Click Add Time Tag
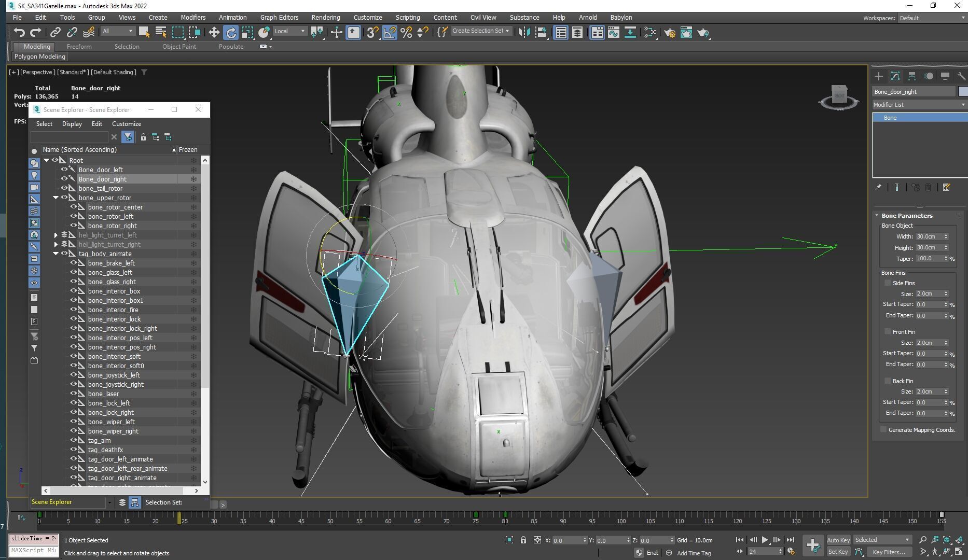Screen dimensions: 968x560 click(694, 553)
